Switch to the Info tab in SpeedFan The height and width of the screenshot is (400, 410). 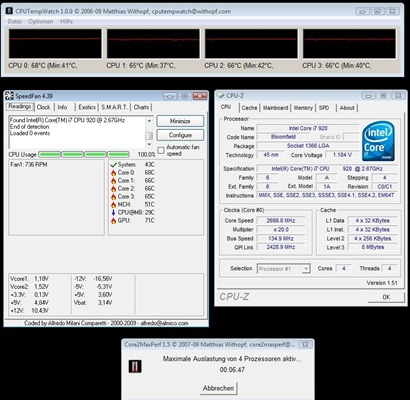pyautogui.click(x=62, y=107)
